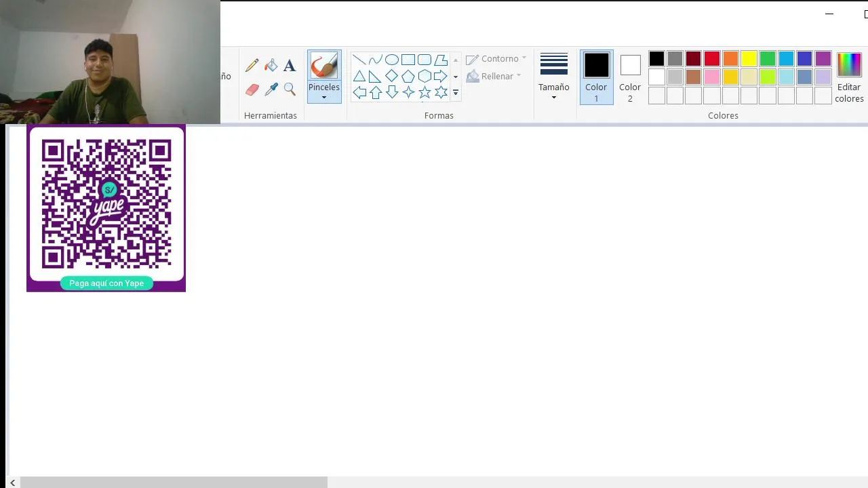Pick the purple color swatch
The width and height of the screenshot is (868, 488).
tap(823, 59)
